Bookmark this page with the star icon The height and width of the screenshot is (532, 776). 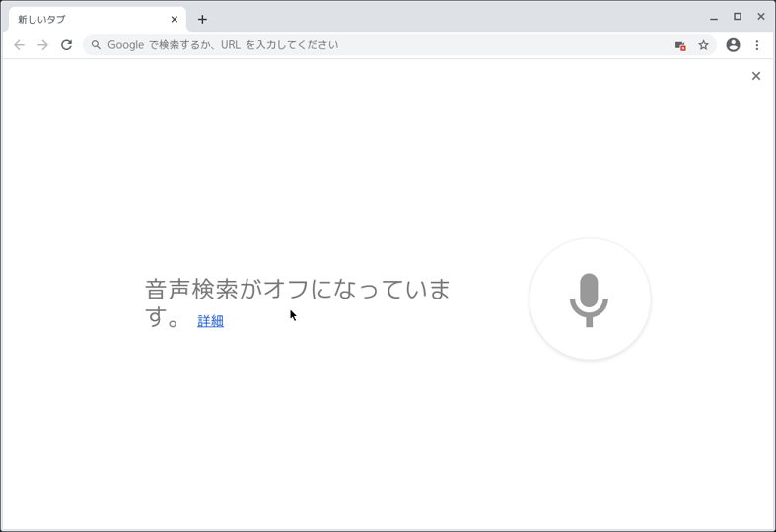703,45
